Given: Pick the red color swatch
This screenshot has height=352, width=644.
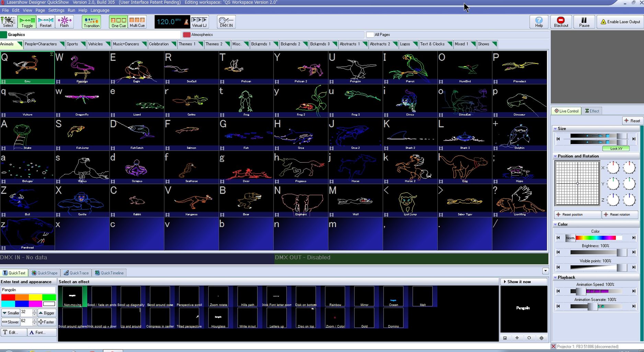Looking at the screenshot, I should [8, 297].
